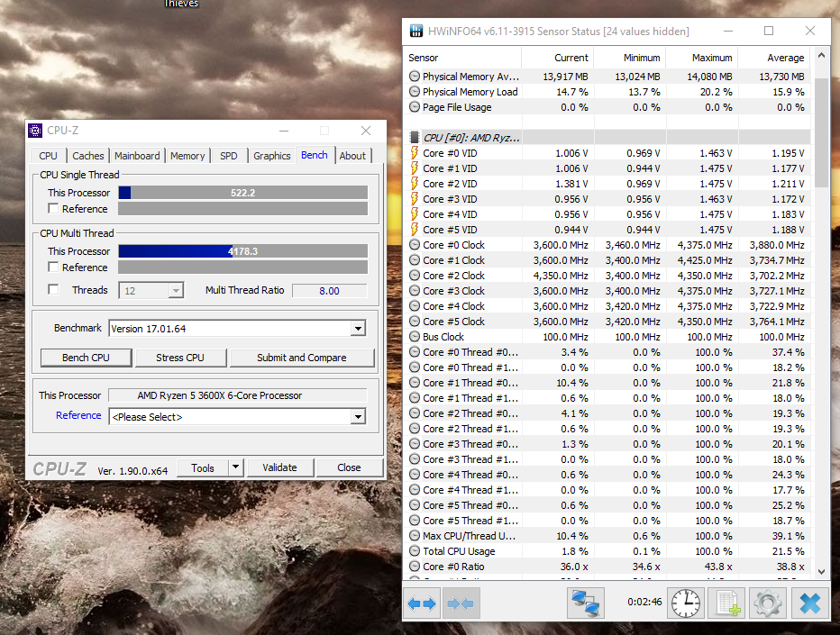Screen dimensions: 840x635
Task: Click the blue Reference link in CPU-Z
Action: [78, 415]
